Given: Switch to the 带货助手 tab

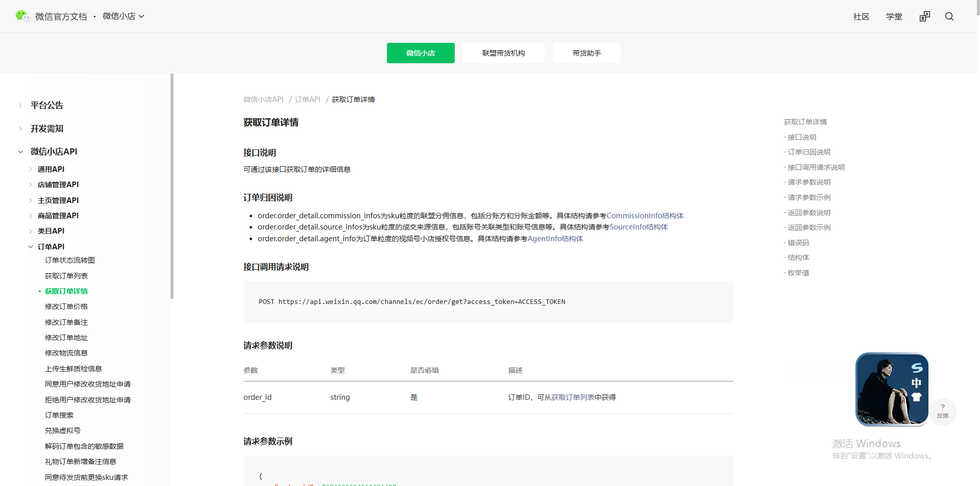Looking at the screenshot, I should [x=586, y=53].
